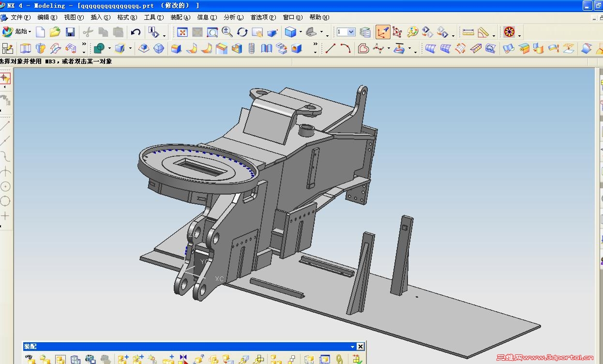Click the selection crosshair icon at top left
Viewport: 603px width, 364px height.
(5, 78)
